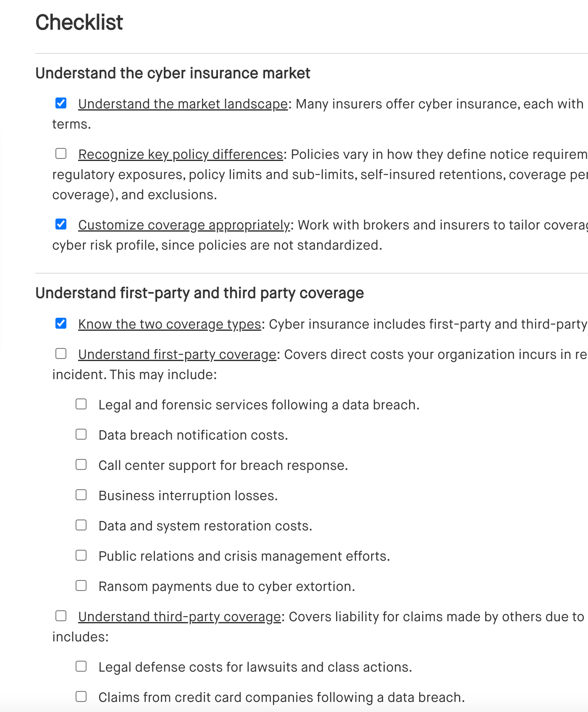Open the Recognize key policy differences link

(x=181, y=154)
